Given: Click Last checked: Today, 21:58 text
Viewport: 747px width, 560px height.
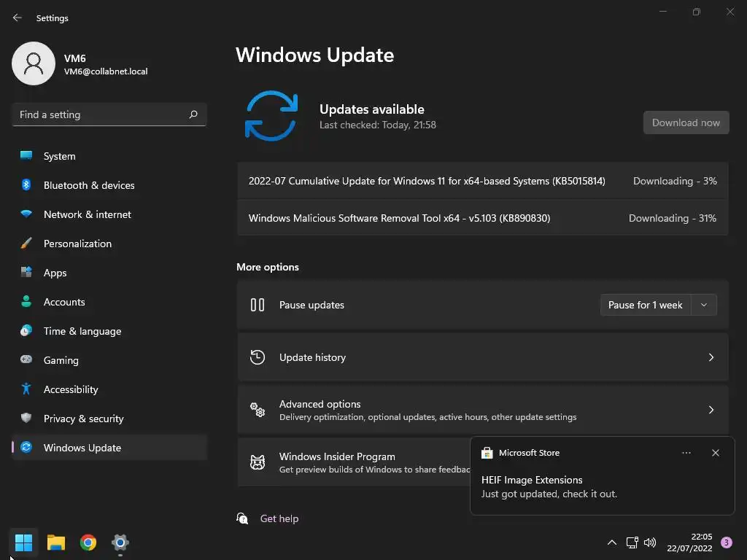Looking at the screenshot, I should click(x=377, y=125).
